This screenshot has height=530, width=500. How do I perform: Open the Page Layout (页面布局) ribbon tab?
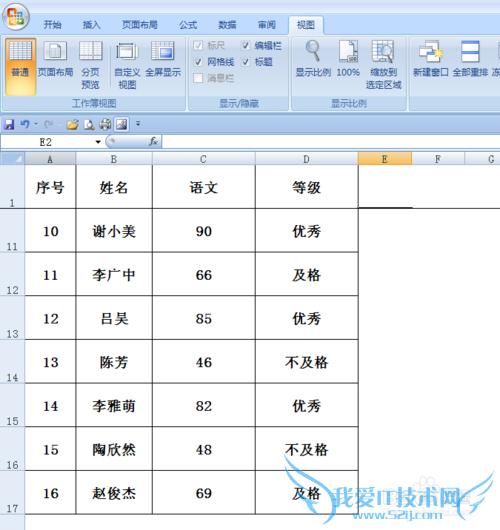[x=140, y=25]
